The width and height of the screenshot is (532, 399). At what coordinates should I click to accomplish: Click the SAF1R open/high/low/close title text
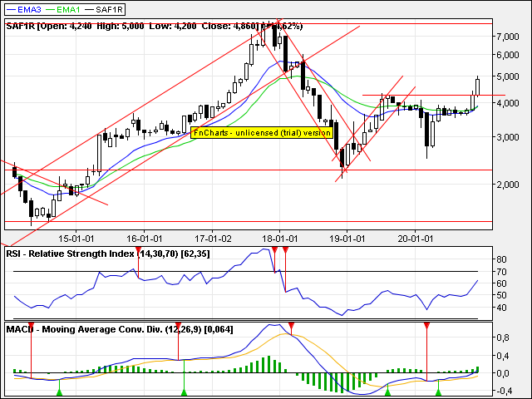pyautogui.click(x=155, y=26)
